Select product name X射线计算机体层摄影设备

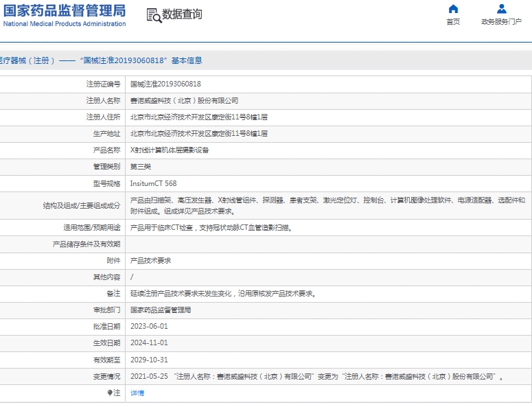coord(170,150)
